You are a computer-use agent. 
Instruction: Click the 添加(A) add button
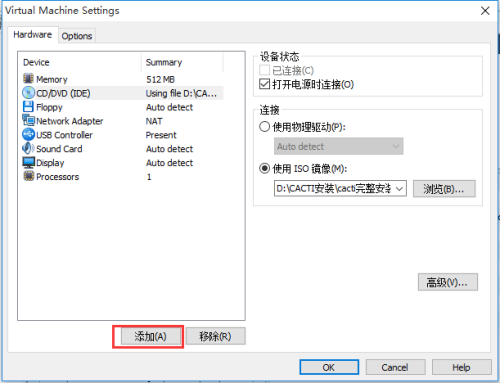150,336
